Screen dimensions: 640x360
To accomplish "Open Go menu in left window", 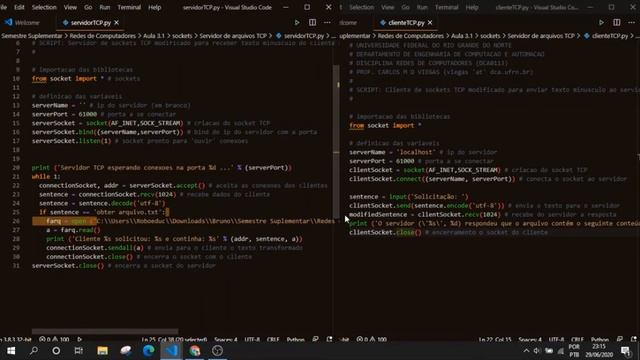I will tap(88, 7).
